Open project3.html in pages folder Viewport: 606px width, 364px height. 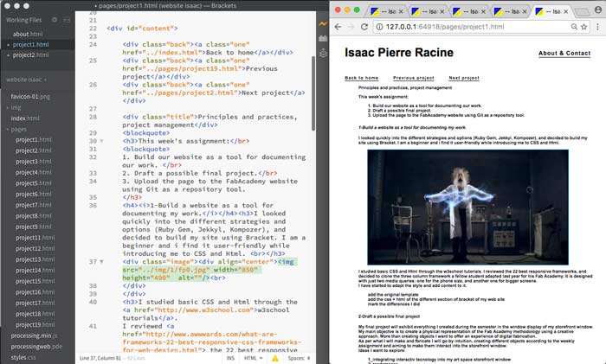coord(34,162)
